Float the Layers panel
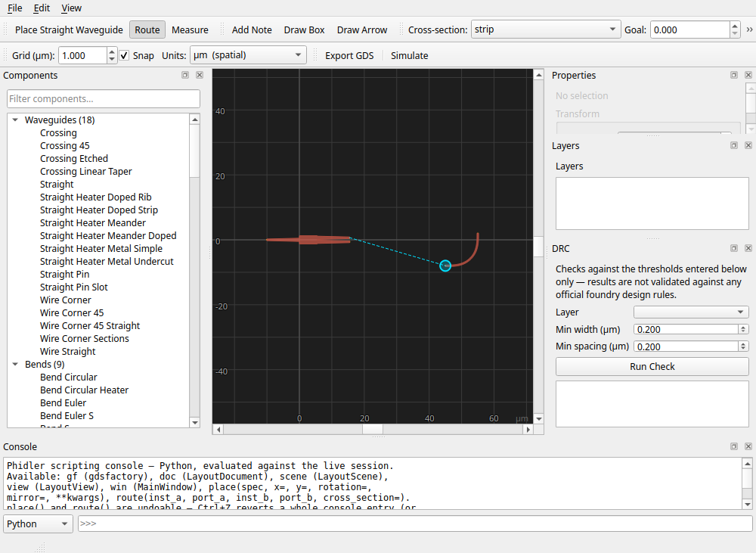The width and height of the screenshot is (756, 553). (x=734, y=145)
